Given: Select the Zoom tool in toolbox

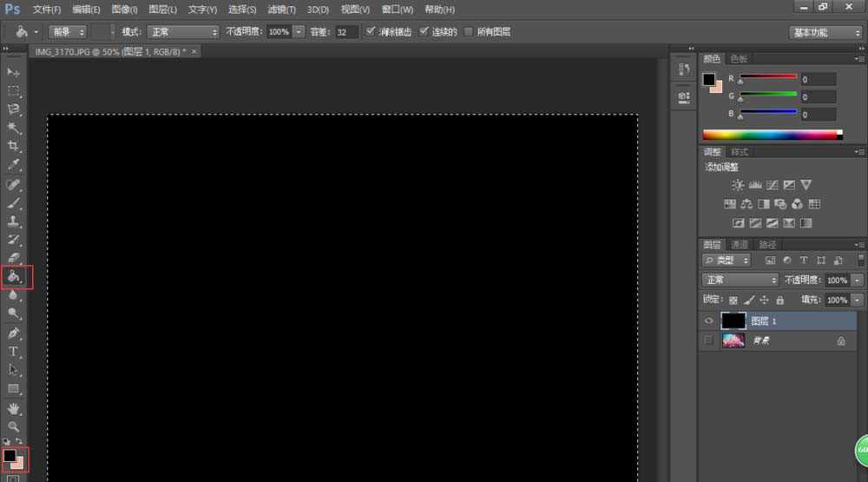Looking at the screenshot, I should (x=13, y=426).
